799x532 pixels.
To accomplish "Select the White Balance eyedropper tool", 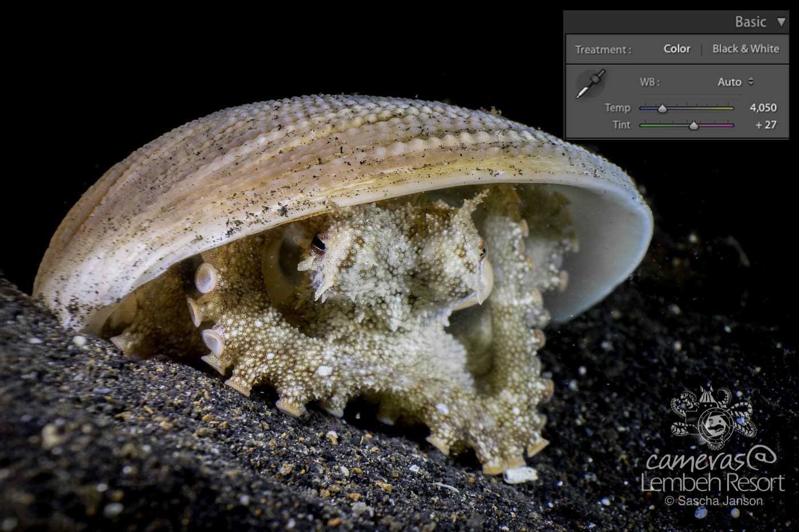I will coord(591,84).
